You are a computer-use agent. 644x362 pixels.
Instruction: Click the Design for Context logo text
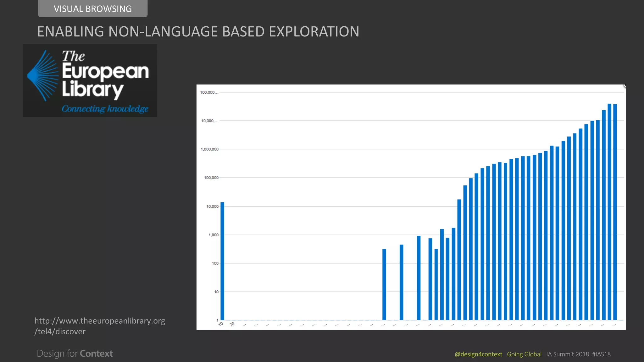tap(75, 354)
